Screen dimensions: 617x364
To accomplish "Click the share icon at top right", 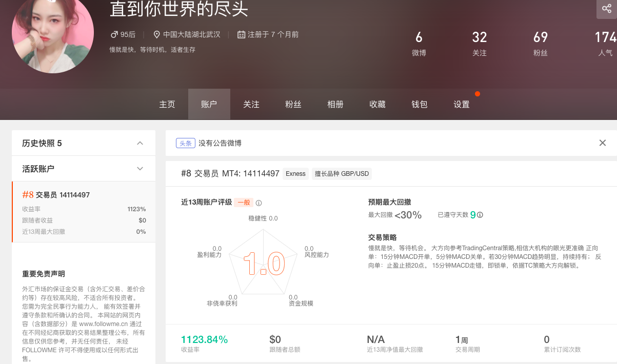I will (607, 9).
